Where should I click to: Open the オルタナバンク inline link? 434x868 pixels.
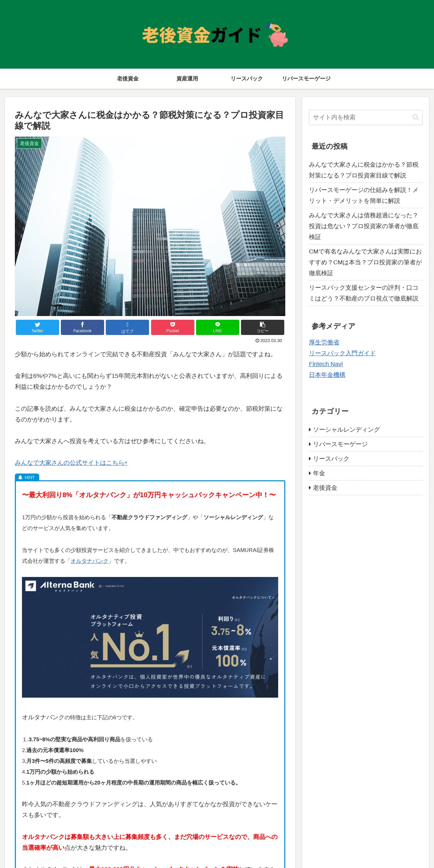(x=90, y=561)
